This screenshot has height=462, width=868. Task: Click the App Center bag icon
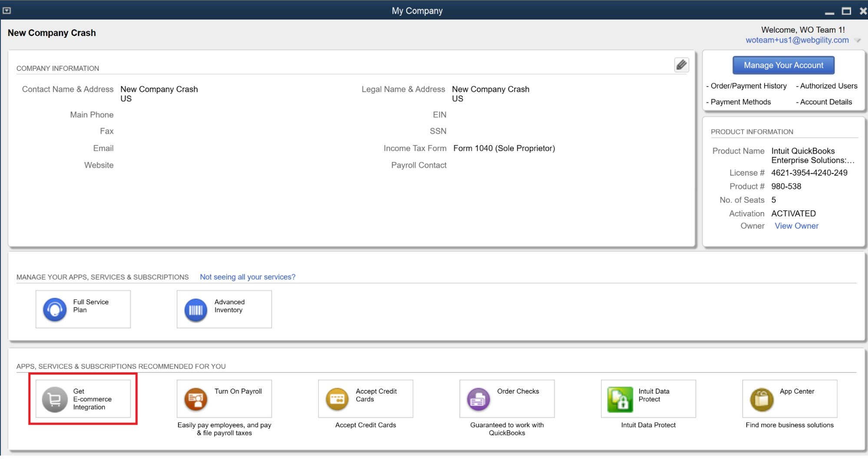click(762, 399)
